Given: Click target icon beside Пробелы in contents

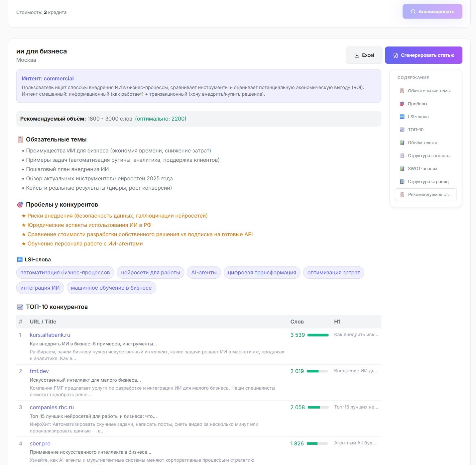Looking at the screenshot, I should (402, 104).
